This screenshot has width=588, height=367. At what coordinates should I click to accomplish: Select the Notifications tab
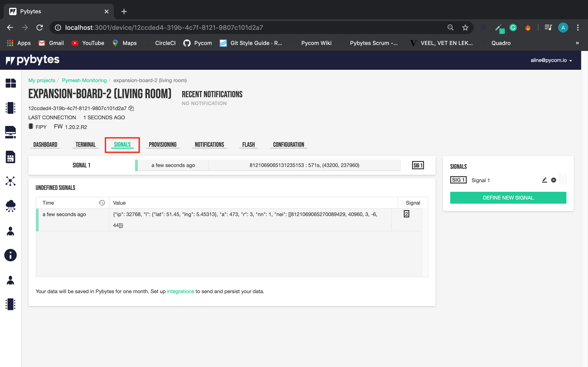(x=209, y=144)
